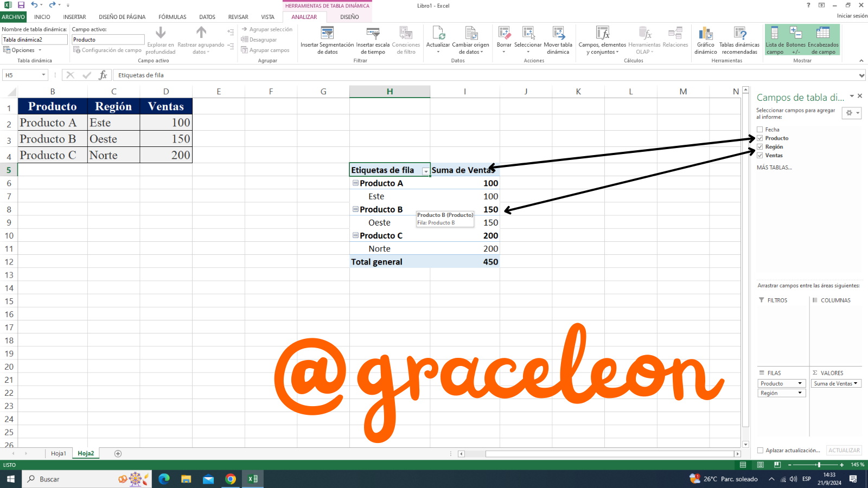Save the workbook with the floppy disk icon
This screenshot has width=868, height=488.
point(21,5)
